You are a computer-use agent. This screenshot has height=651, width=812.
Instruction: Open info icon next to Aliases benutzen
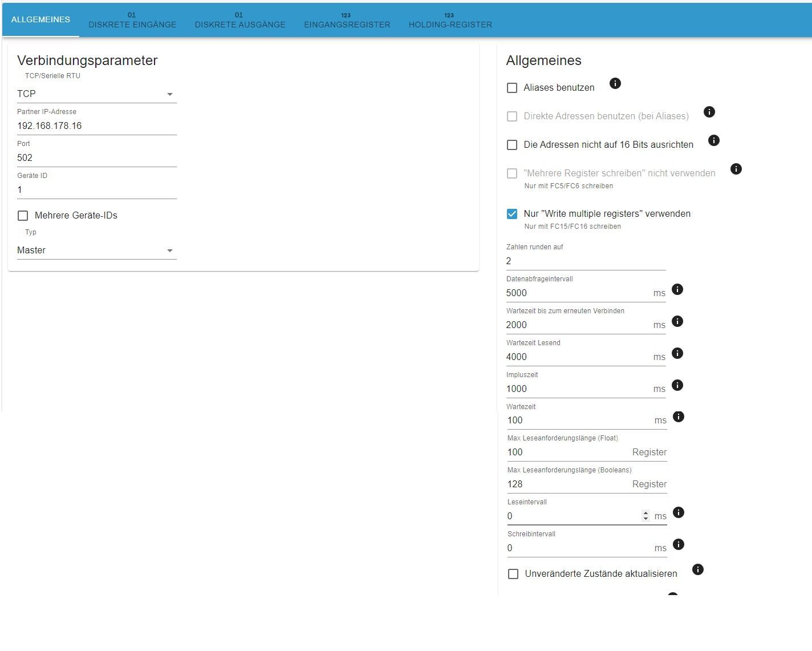615,83
